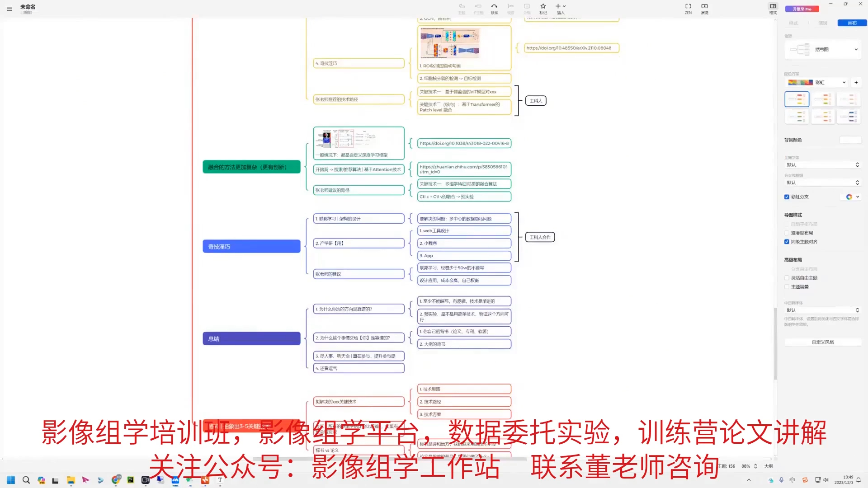Click the 工科人 summary label
The width and height of the screenshot is (868, 488).
[x=536, y=101]
